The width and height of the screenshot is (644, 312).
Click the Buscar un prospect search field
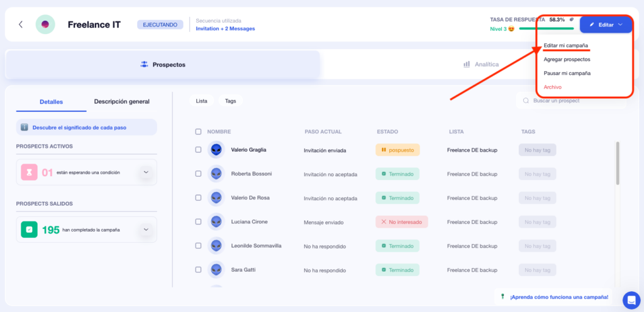[x=571, y=101]
